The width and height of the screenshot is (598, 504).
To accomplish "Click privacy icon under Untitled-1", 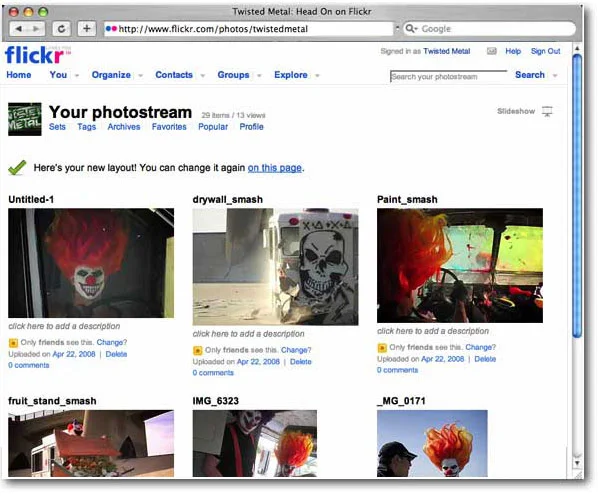I will point(13,343).
